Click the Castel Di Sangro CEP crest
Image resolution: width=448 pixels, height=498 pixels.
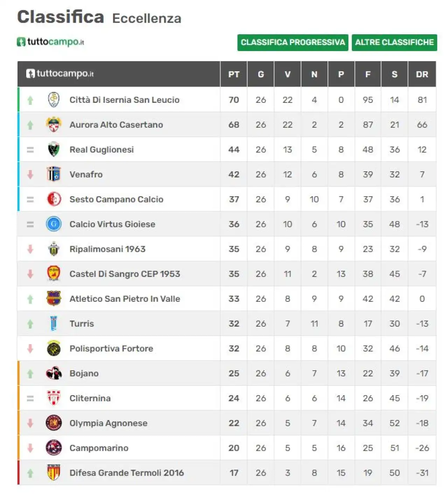tap(54, 273)
